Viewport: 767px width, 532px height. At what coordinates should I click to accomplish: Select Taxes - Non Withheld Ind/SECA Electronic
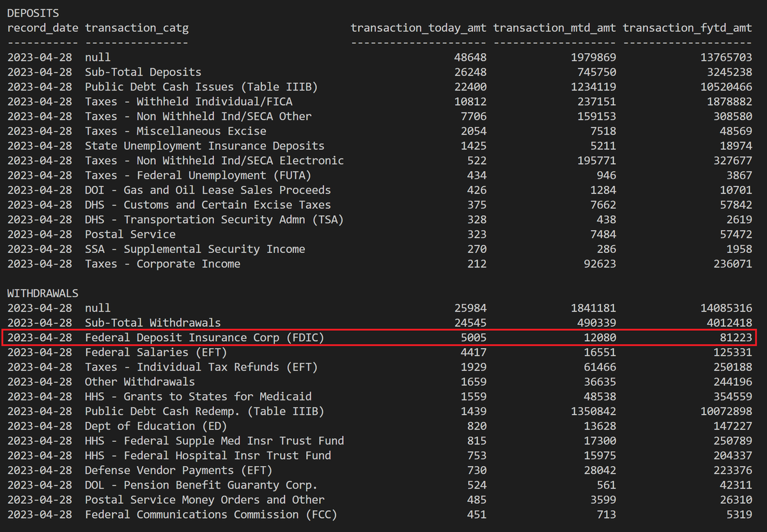coord(214,160)
